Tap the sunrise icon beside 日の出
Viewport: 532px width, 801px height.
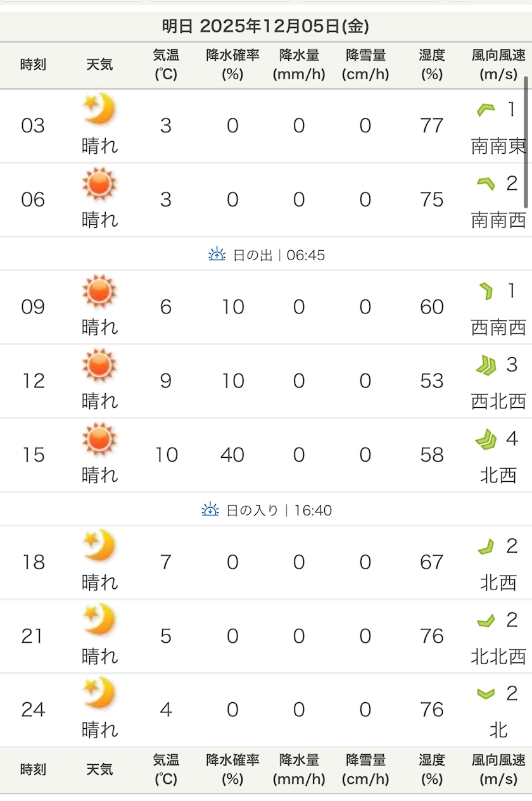[217, 255]
